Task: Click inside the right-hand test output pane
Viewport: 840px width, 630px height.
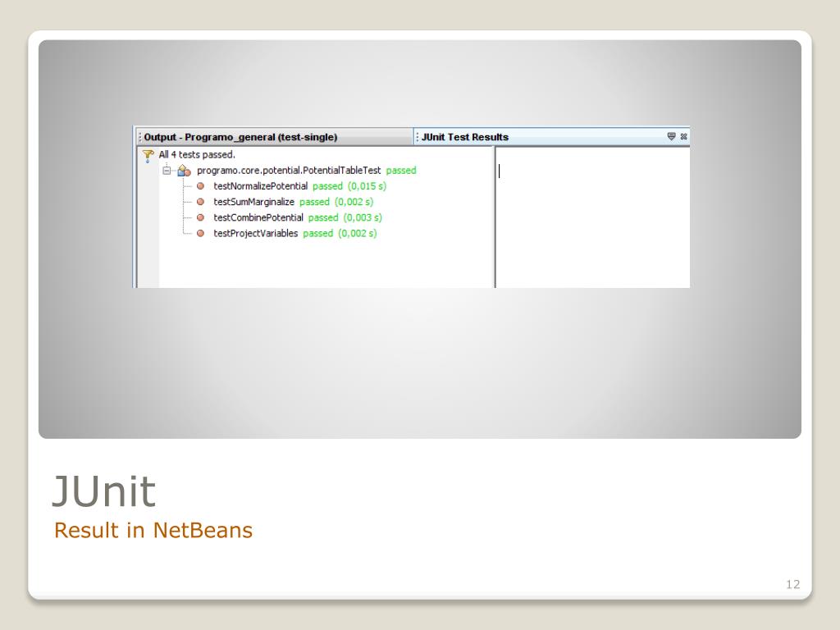Action: [x=592, y=217]
